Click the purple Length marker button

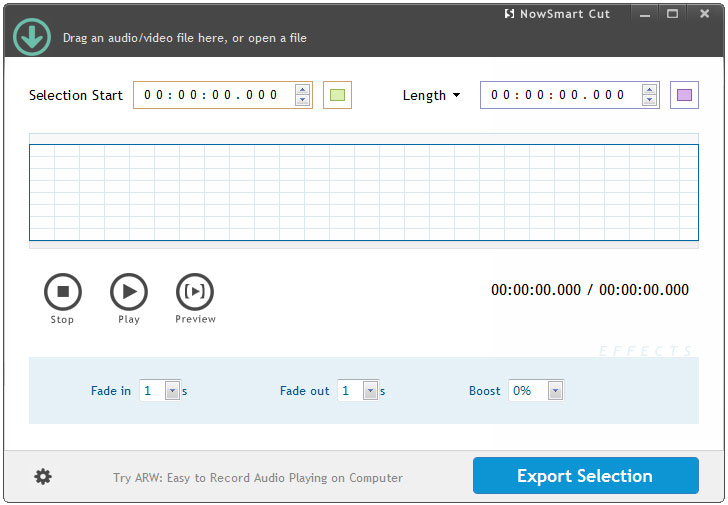tap(684, 95)
